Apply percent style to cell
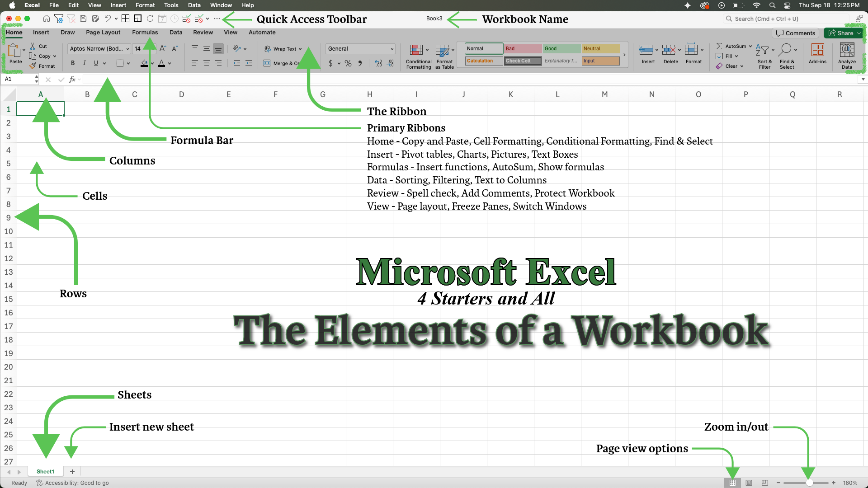Screen dimensions: 868x488 (348, 64)
